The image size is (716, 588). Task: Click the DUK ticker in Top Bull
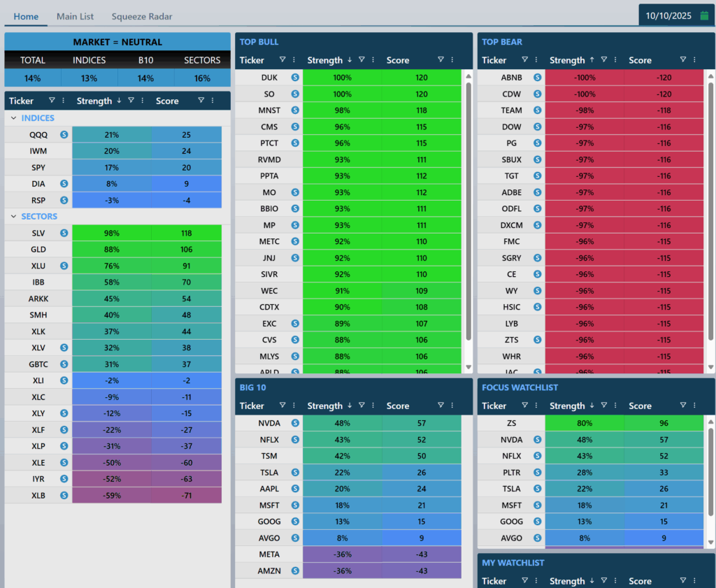(x=269, y=78)
